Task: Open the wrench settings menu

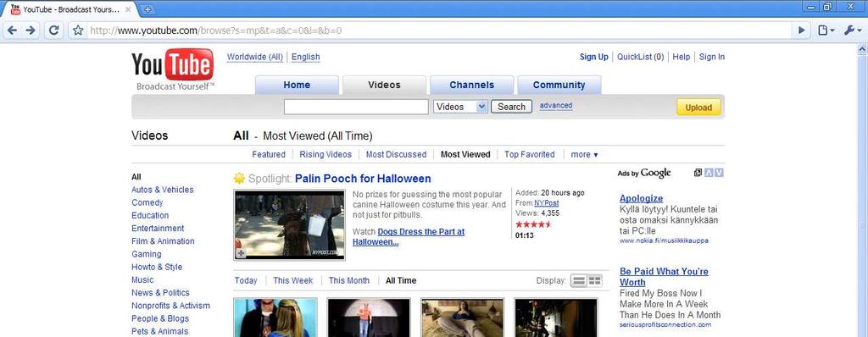Action: (x=852, y=30)
